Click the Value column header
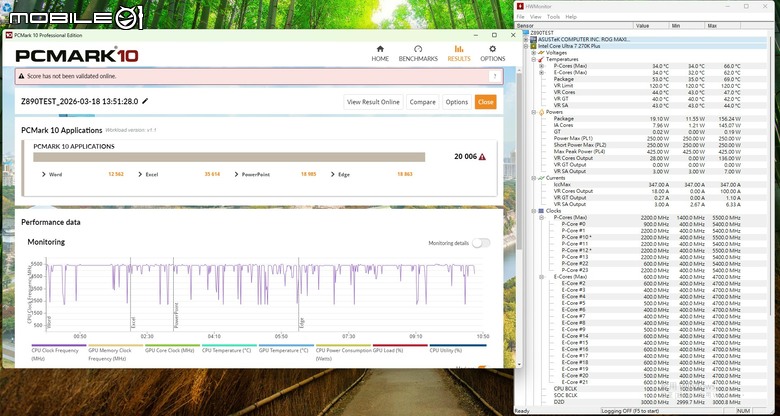 651,25
